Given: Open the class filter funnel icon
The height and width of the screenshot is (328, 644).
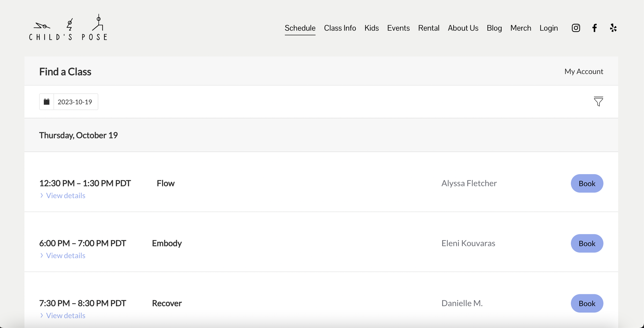Looking at the screenshot, I should click(598, 102).
